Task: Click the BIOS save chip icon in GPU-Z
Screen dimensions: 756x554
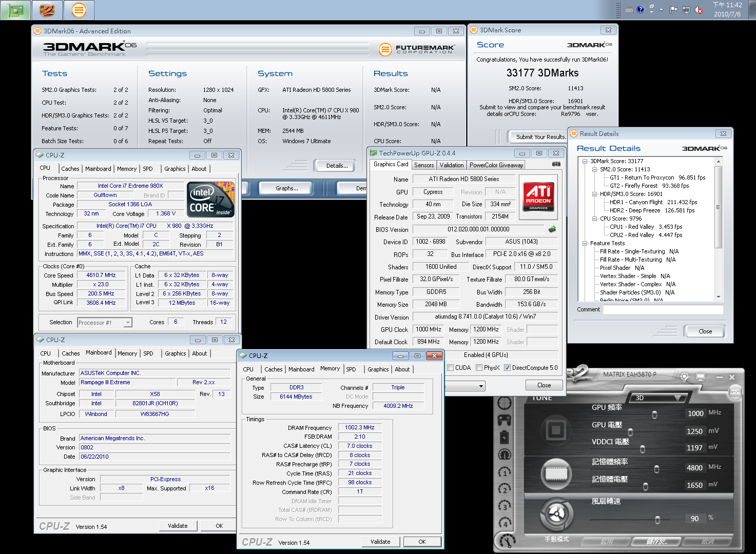Action: [552, 229]
